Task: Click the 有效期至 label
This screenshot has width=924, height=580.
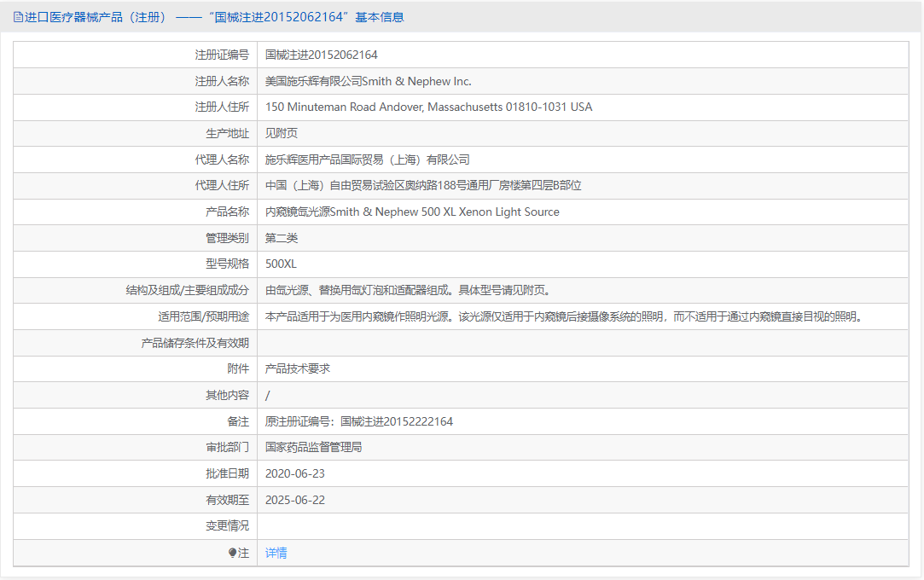Action: [228, 500]
